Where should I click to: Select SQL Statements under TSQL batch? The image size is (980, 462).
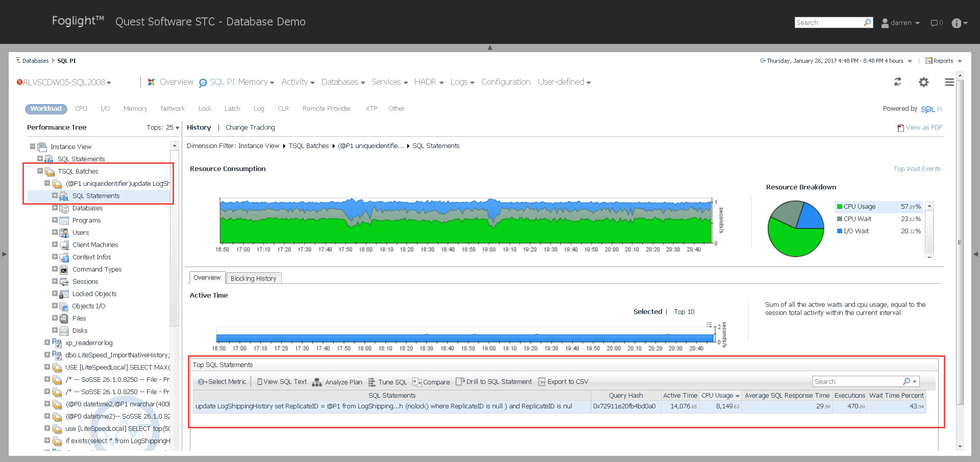click(x=95, y=196)
